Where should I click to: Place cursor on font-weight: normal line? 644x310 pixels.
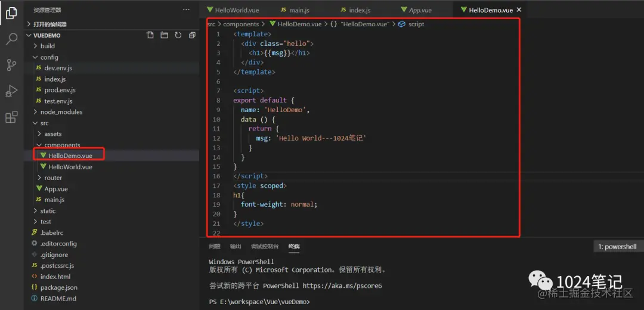pyautogui.click(x=279, y=204)
